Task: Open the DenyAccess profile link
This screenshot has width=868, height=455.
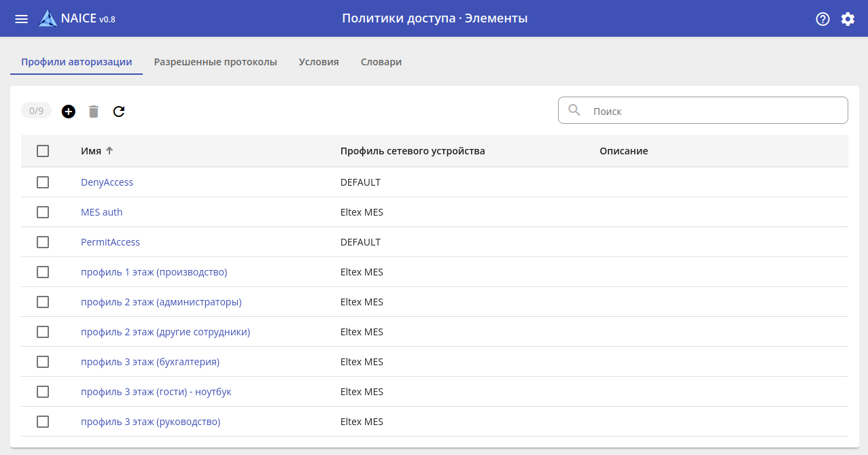Action: 107,182
